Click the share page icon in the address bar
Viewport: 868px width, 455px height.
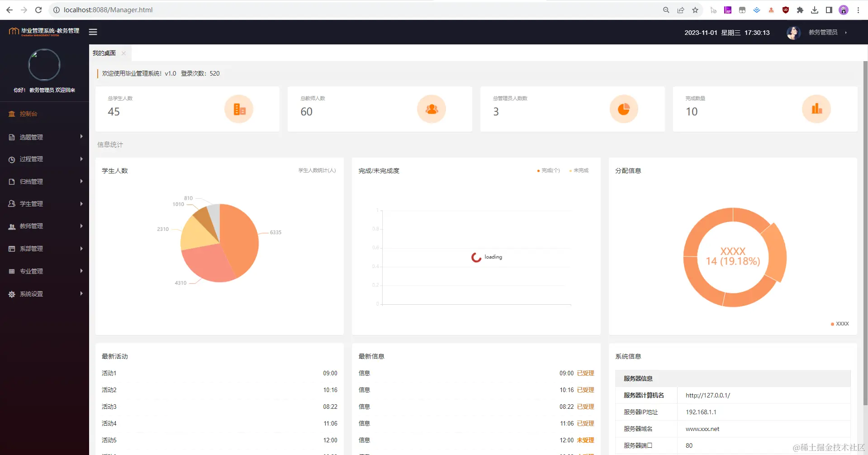click(681, 10)
